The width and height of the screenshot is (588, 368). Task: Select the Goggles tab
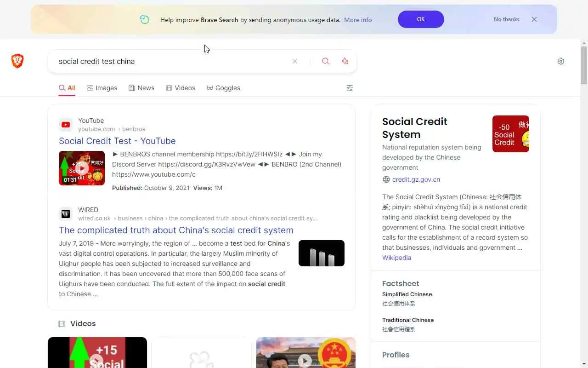click(223, 88)
